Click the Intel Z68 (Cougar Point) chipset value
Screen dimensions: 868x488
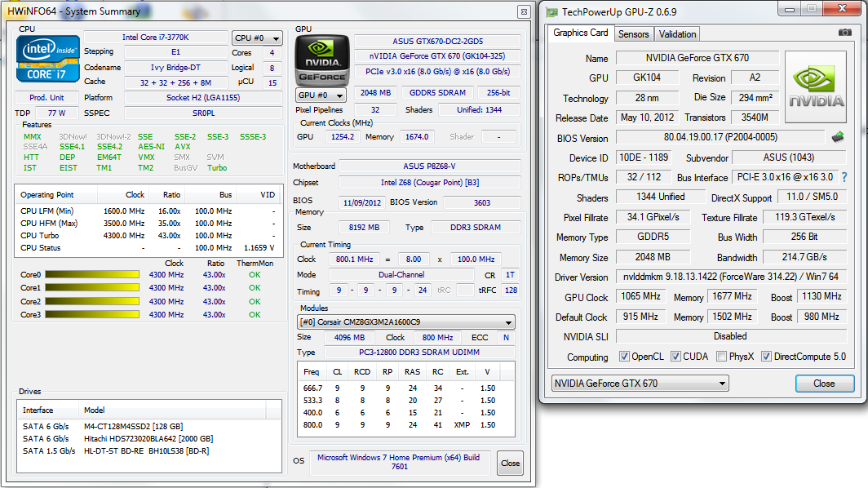429,182
